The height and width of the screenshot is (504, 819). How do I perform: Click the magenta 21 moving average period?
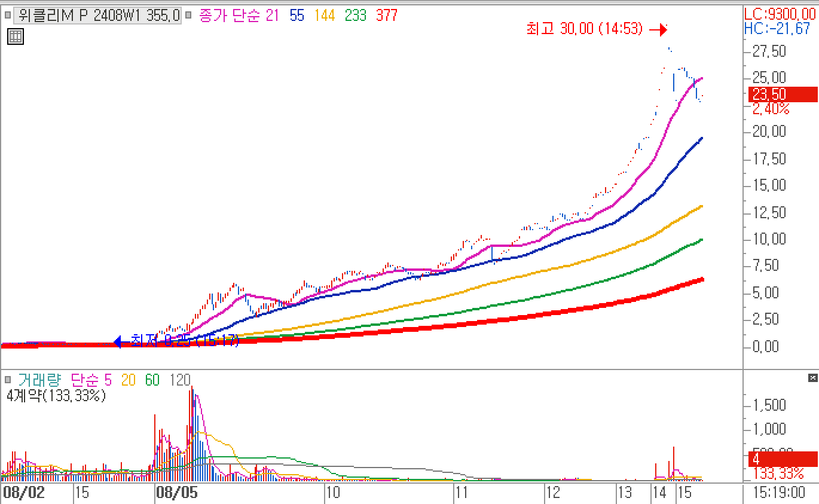273,16
